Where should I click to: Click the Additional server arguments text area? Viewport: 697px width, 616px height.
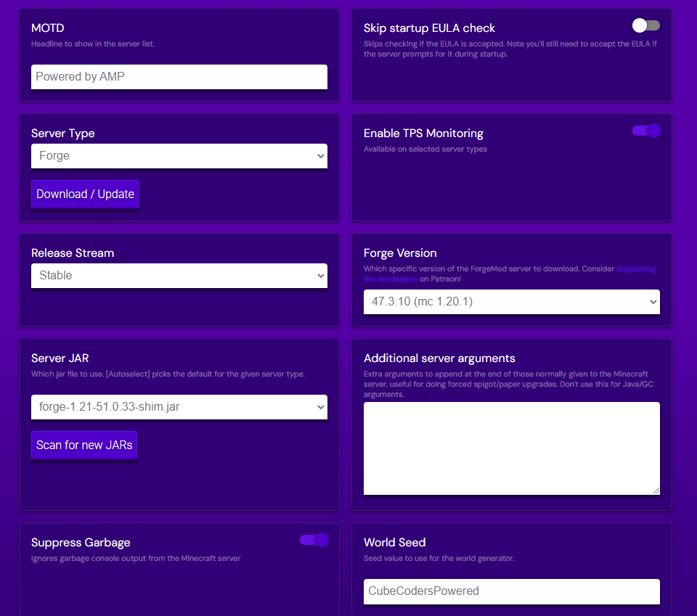pyautogui.click(x=512, y=448)
